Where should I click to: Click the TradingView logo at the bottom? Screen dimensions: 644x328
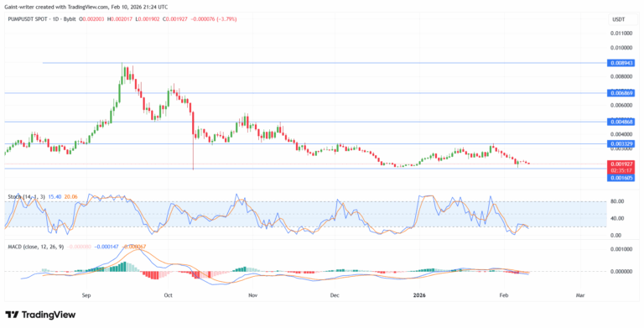coord(40,315)
